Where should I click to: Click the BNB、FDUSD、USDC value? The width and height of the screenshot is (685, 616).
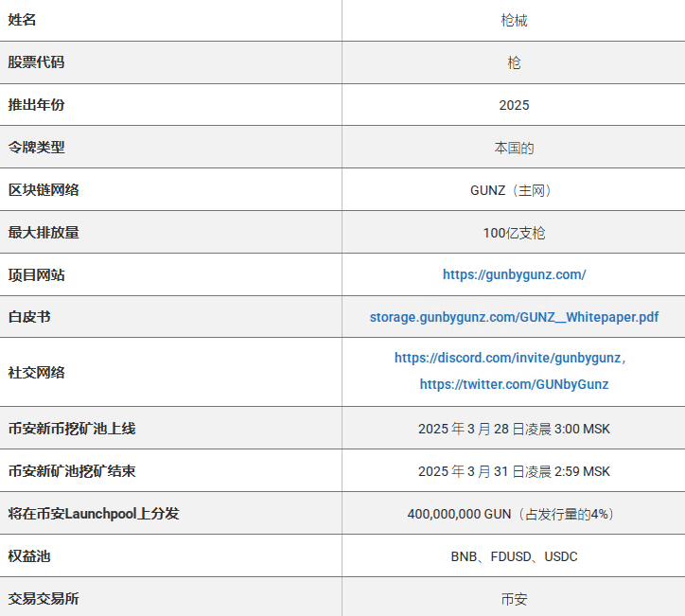pos(514,556)
